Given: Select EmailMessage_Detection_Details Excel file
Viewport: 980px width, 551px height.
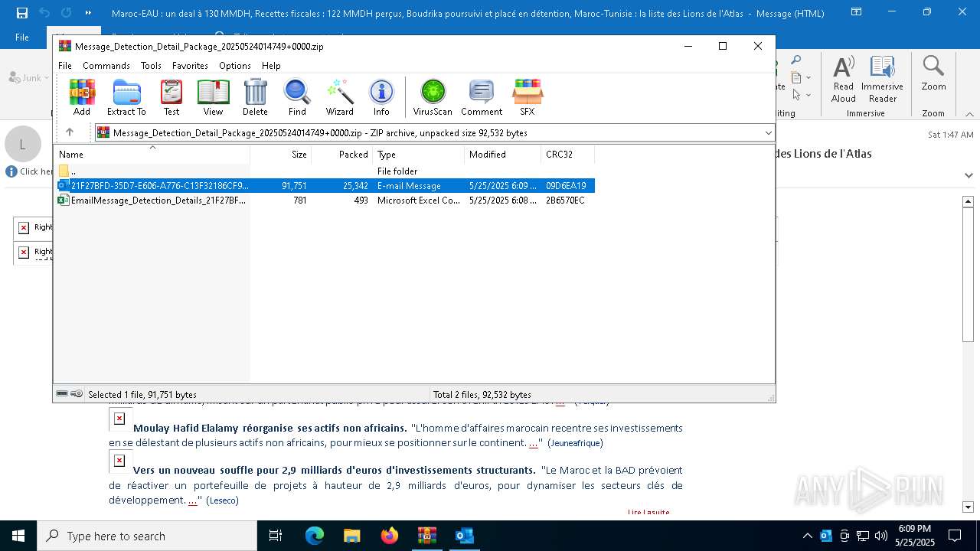Looking at the screenshot, I should pyautogui.click(x=325, y=200).
